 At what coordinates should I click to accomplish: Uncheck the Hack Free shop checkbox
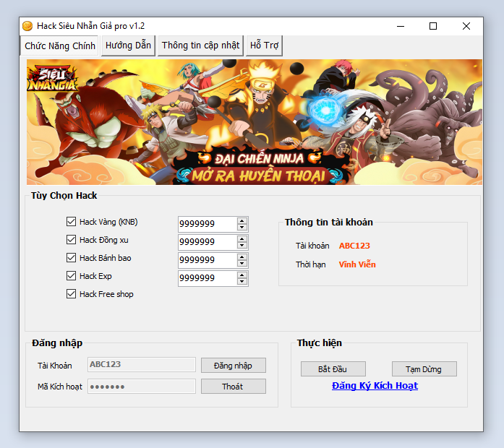click(71, 294)
